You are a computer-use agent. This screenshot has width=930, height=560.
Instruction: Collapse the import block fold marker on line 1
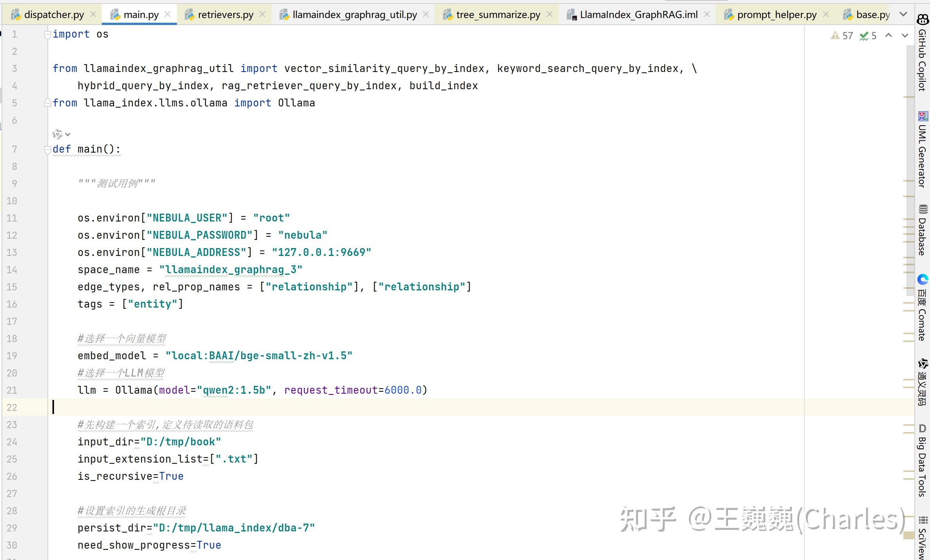coord(47,34)
